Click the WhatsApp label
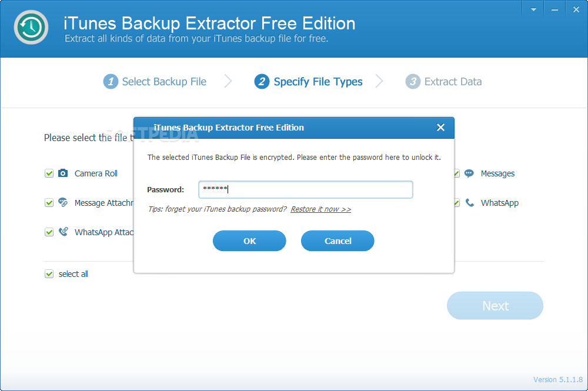The height and width of the screenshot is (391, 588). pyautogui.click(x=499, y=203)
